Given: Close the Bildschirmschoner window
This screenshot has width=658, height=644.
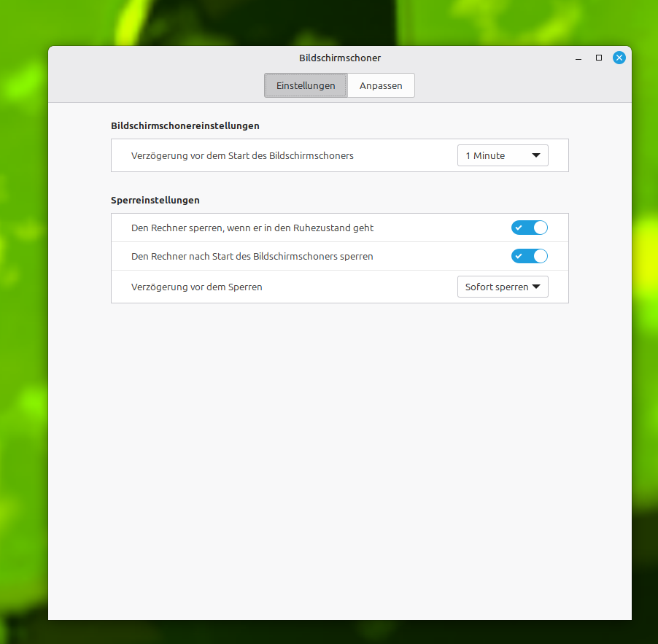Looking at the screenshot, I should (619, 58).
